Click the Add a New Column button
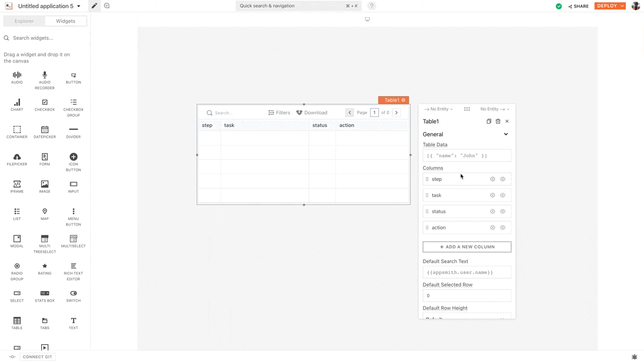This screenshot has height=363, width=644. coord(467,247)
